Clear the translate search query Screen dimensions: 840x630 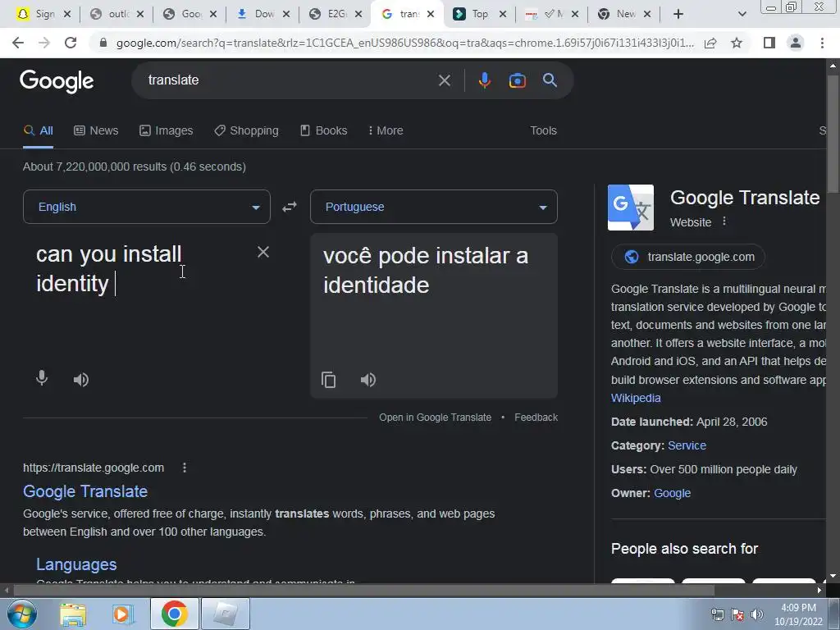[x=444, y=80]
